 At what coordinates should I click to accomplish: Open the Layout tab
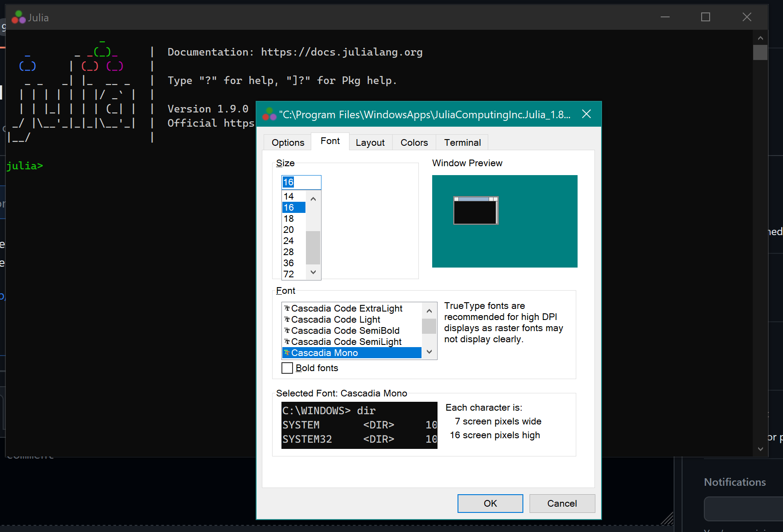pyautogui.click(x=370, y=142)
